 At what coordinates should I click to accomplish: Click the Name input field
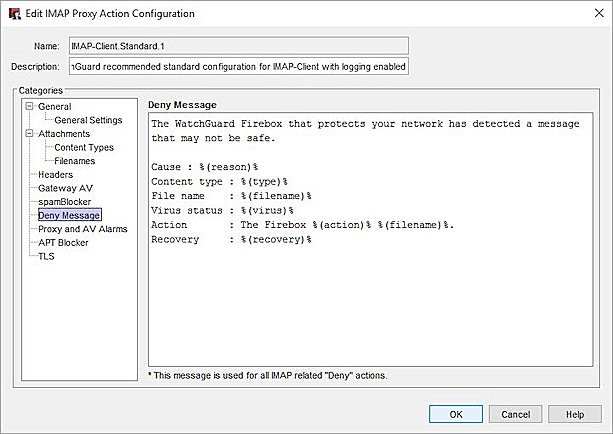point(238,45)
